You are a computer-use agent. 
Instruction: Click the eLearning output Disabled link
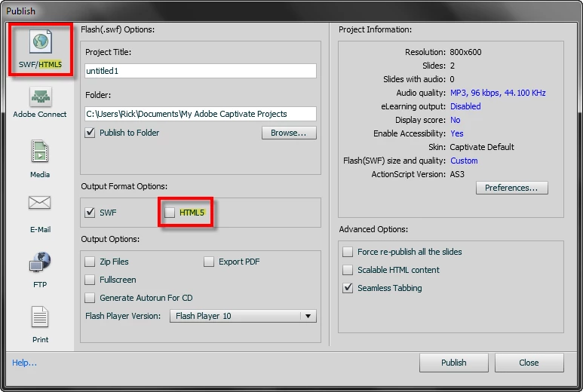(465, 106)
